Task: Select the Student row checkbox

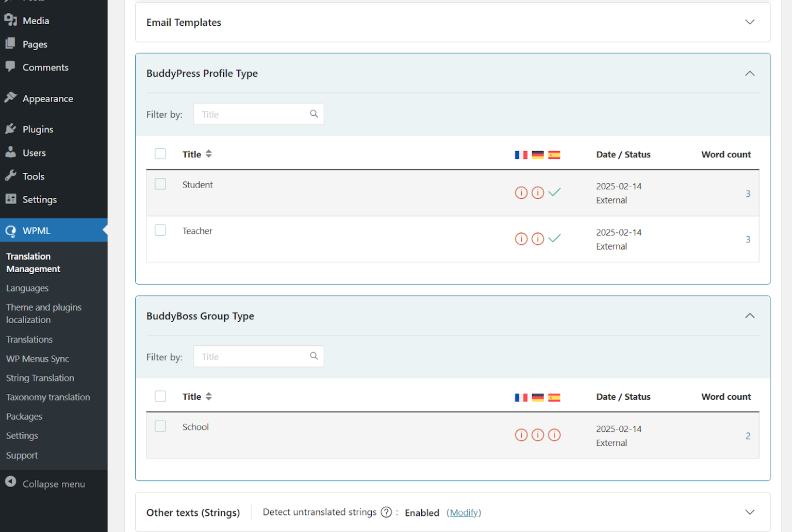Action: (160, 184)
